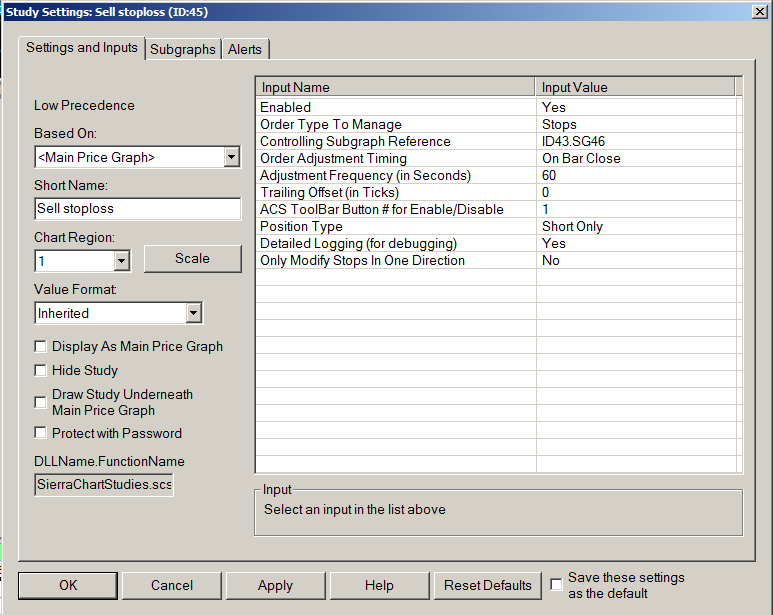
Task: Select the Position Type row
Action: coord(498,226)
